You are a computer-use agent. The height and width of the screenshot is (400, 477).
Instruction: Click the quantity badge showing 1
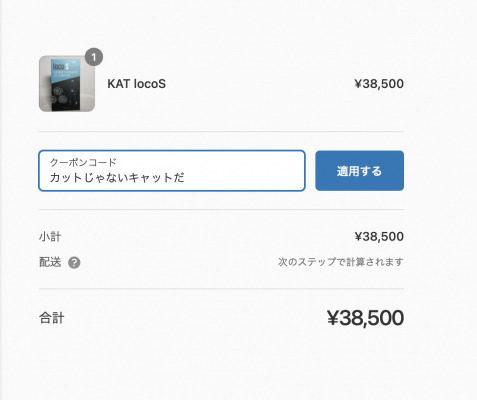[94, 57]
